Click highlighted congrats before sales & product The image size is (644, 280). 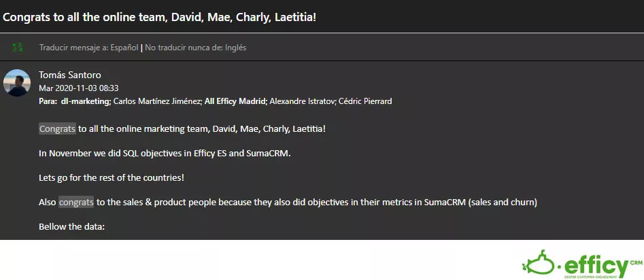click(76, 202)
